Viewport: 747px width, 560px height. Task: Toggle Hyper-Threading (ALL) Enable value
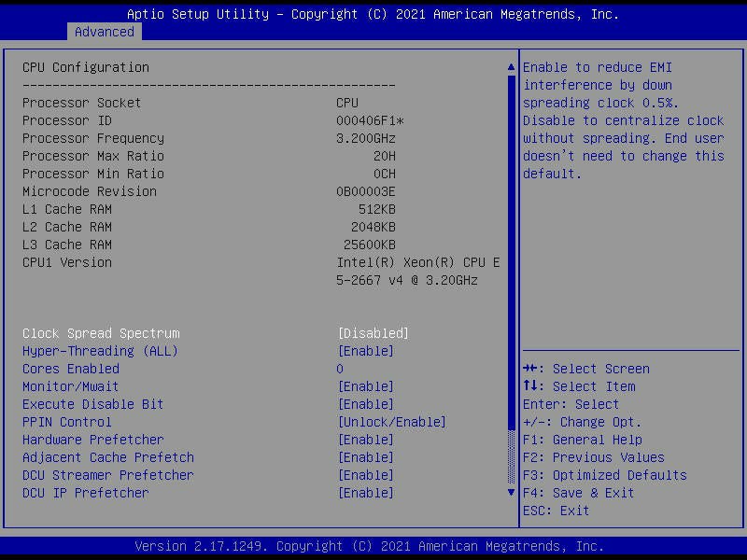(365, 351)
